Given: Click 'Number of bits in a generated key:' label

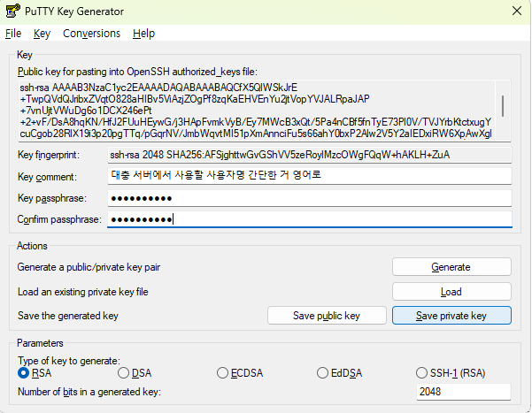Looking at the screenshot, I should (89, 392).
